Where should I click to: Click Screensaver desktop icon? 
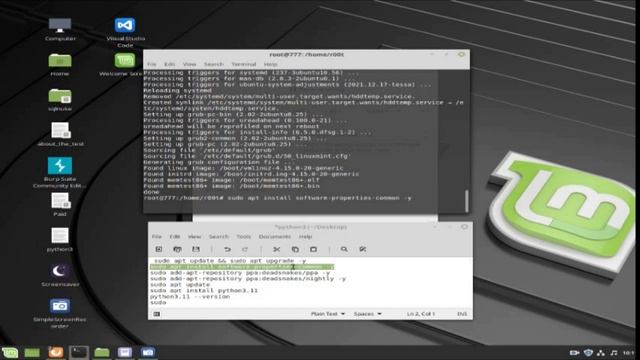[x=60, y=275]
